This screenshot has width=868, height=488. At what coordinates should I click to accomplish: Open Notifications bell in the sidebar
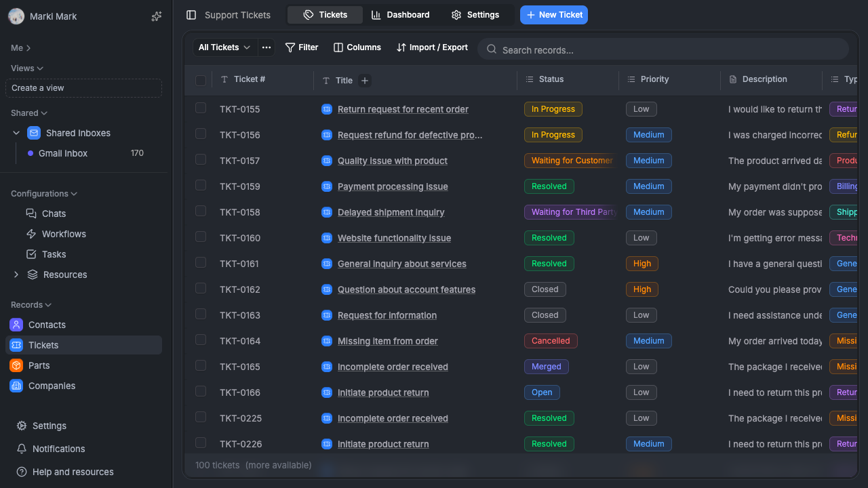point(22,449)
